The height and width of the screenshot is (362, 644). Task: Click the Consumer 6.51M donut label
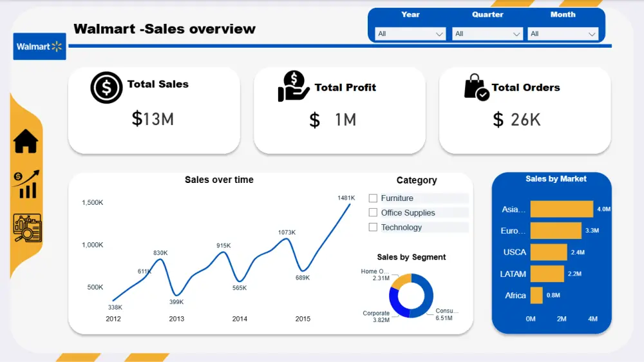447,314
